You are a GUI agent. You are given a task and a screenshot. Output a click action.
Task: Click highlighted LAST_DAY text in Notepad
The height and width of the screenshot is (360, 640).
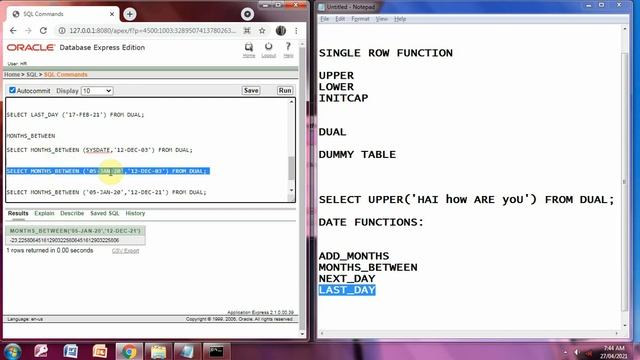(347, 290)
